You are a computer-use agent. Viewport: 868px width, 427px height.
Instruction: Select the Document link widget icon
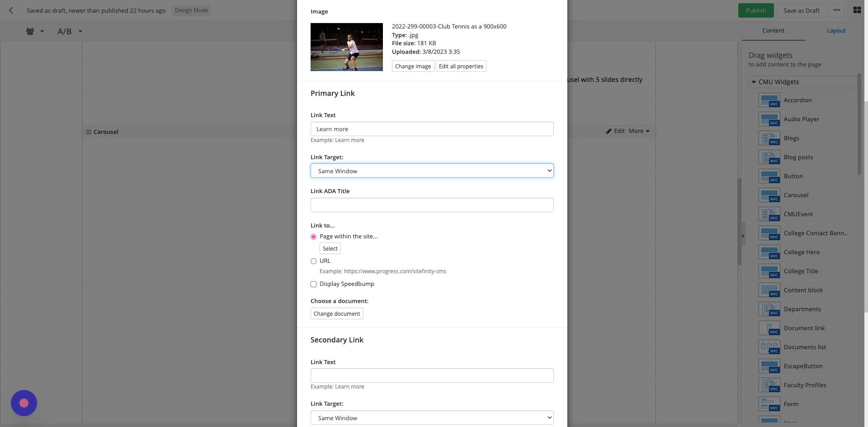click(769, 328)
